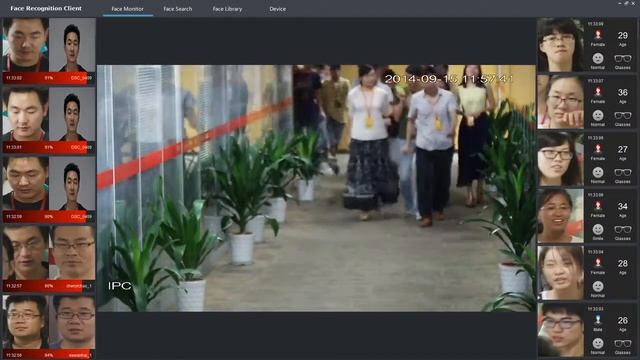Click the Glasses icon in age 36 card
This screenshot has width=640, height=360.
coord(622,116)
